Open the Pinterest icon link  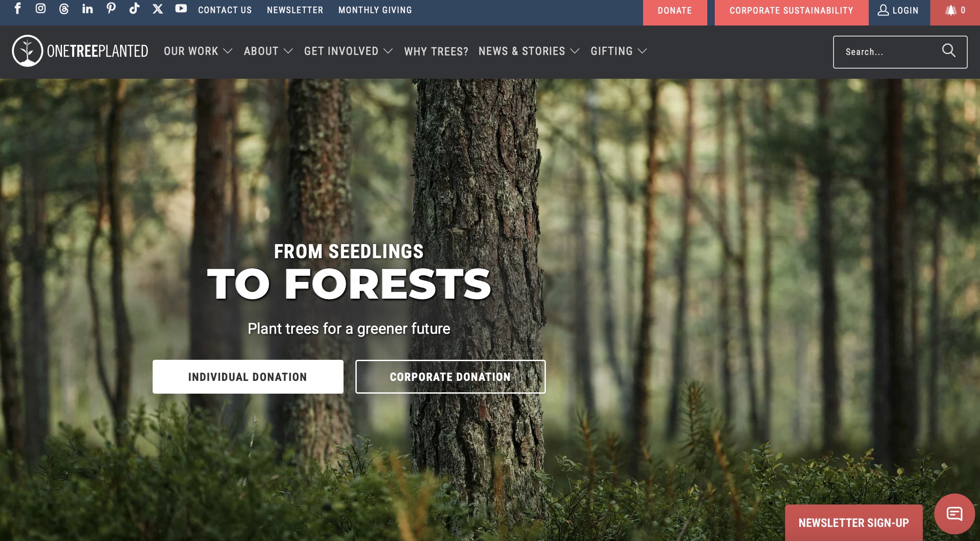coord(111,9)
